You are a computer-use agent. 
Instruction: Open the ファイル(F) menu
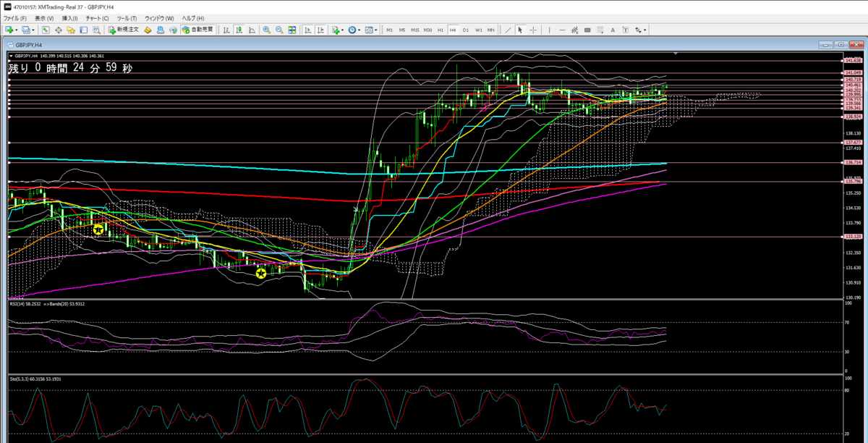[x=15, y=17]
